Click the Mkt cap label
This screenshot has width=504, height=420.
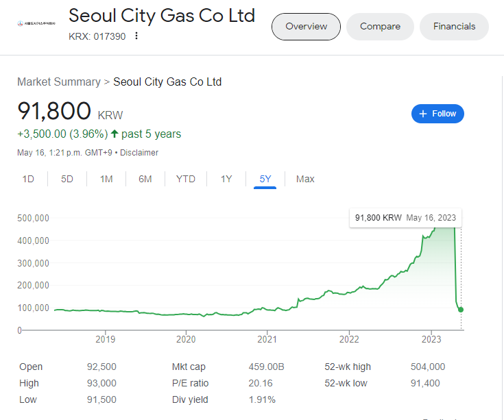tap(189, 367)
